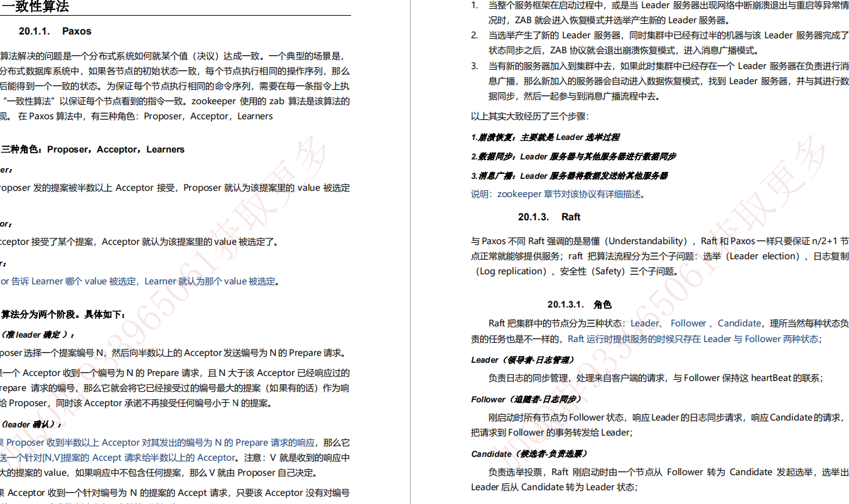This screenshot has height=504, width=849.
Task: Click the line containing "编号为 N 的 Prepare 请求。"
Action: tap(173, 353)
